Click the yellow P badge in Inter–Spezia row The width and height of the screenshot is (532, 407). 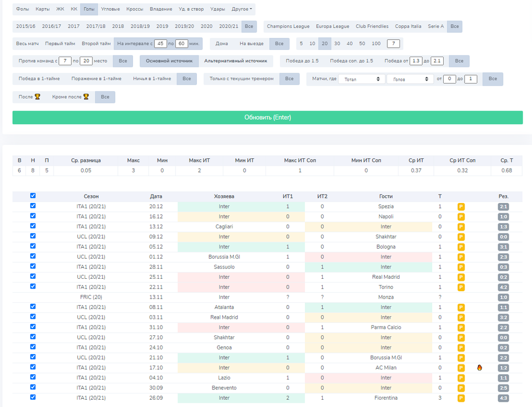(x=460, y=207)
